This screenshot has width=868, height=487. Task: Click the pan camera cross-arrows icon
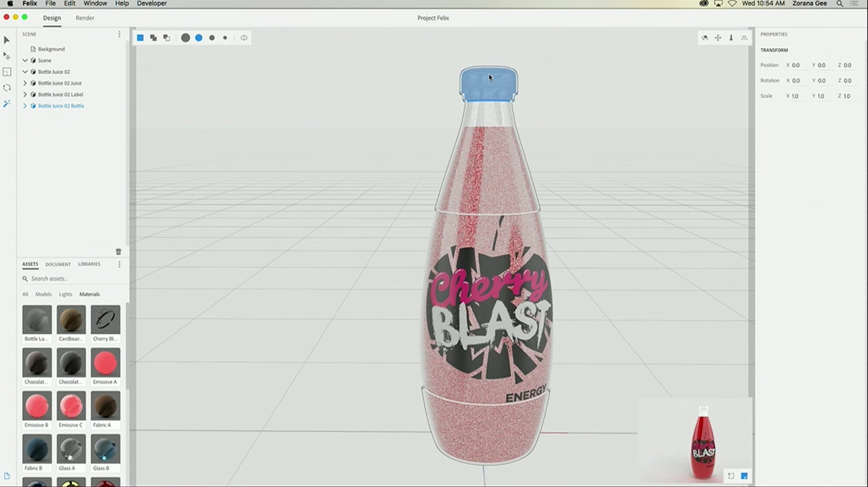(x=718, y=38)
